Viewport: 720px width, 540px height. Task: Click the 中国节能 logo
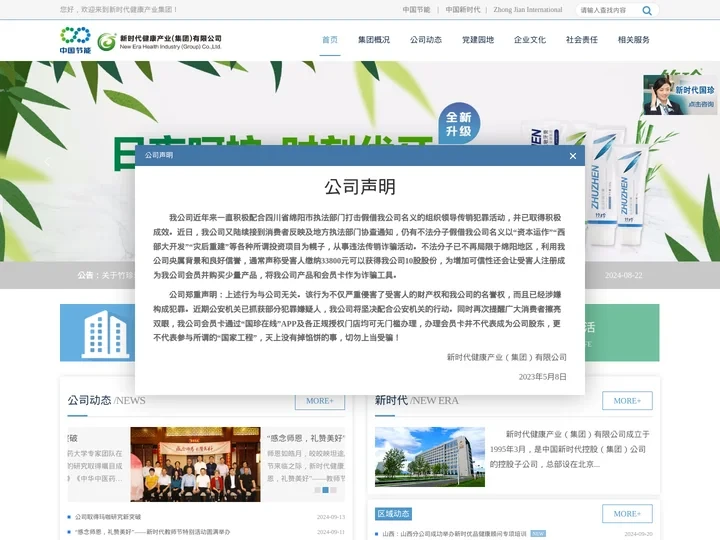pos(75,40)
